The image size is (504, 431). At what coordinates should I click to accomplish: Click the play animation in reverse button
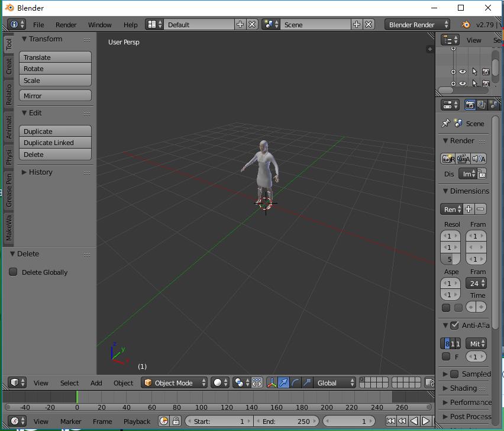pos(414,421)
